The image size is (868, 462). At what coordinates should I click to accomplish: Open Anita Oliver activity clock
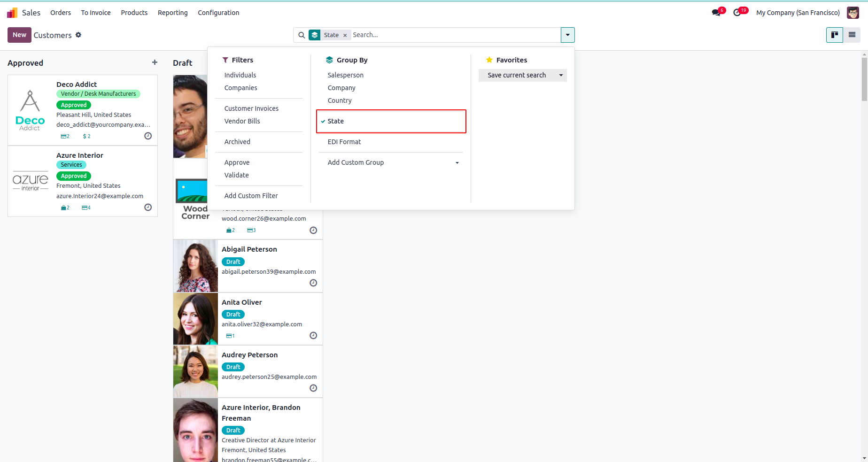coord(313,336)
